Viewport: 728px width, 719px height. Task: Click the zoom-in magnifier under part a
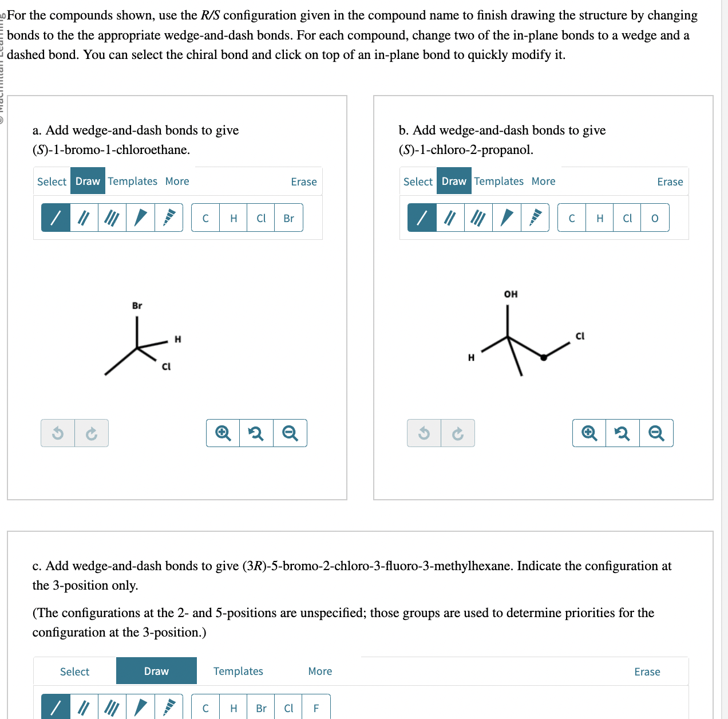tap(223, 433)
